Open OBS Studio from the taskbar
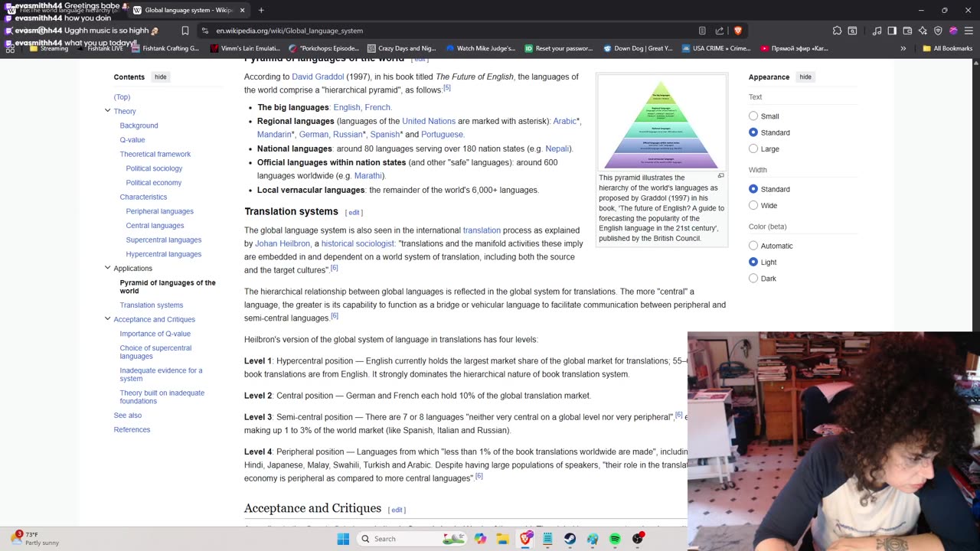980x551 pixels. tap(638, 539)
